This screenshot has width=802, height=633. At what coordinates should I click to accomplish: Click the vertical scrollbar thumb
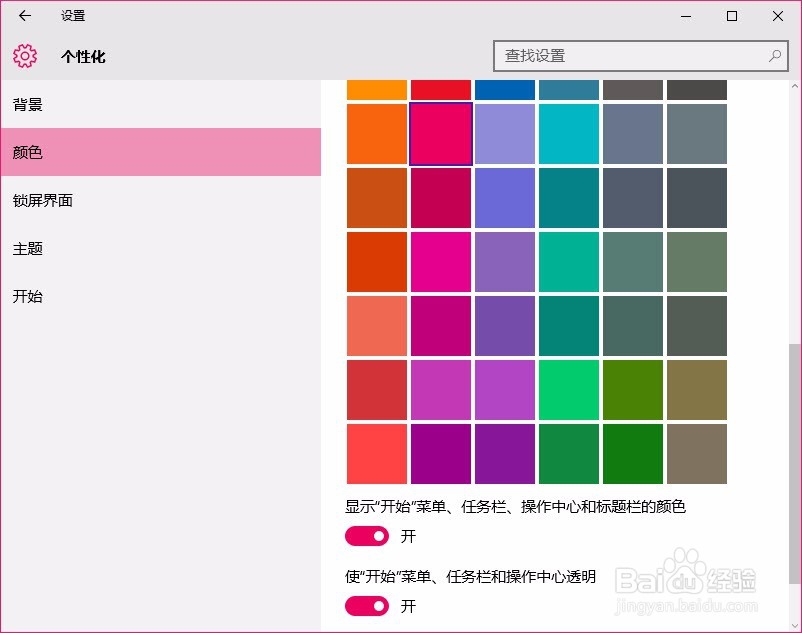(794, 463)
